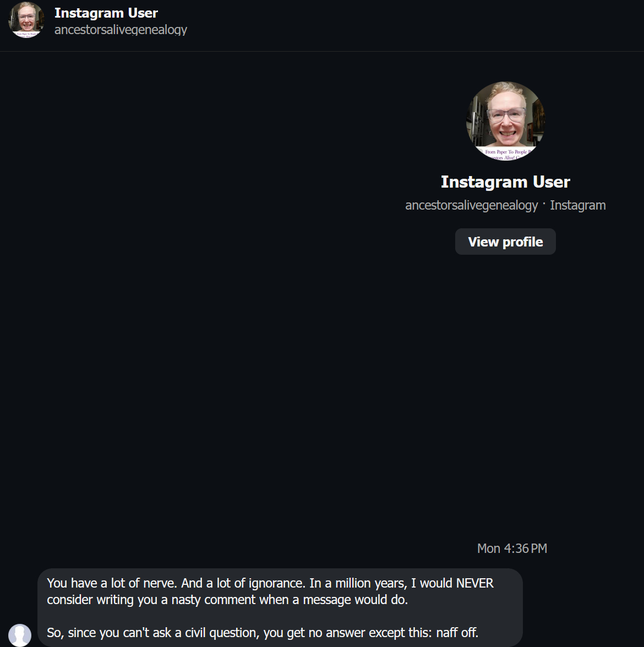The image size is (644, 647).
Task: Click the View profile button
Action: [x=505, y=242]
